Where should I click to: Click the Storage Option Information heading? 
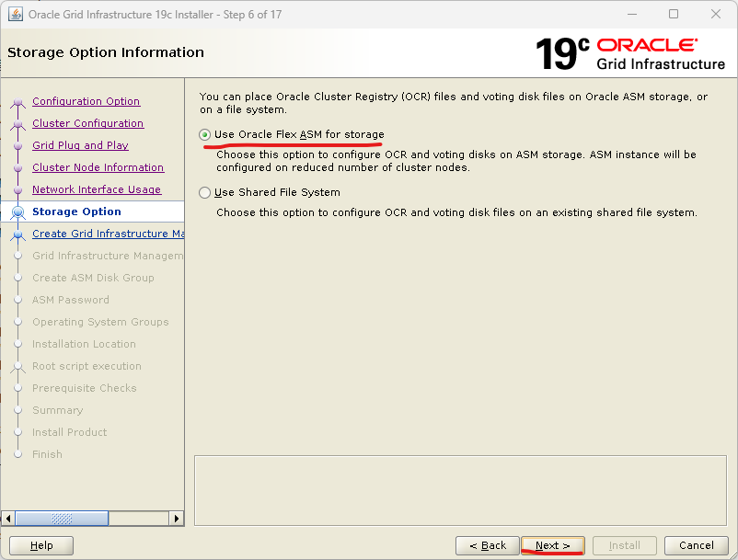[x=106, y=52]
